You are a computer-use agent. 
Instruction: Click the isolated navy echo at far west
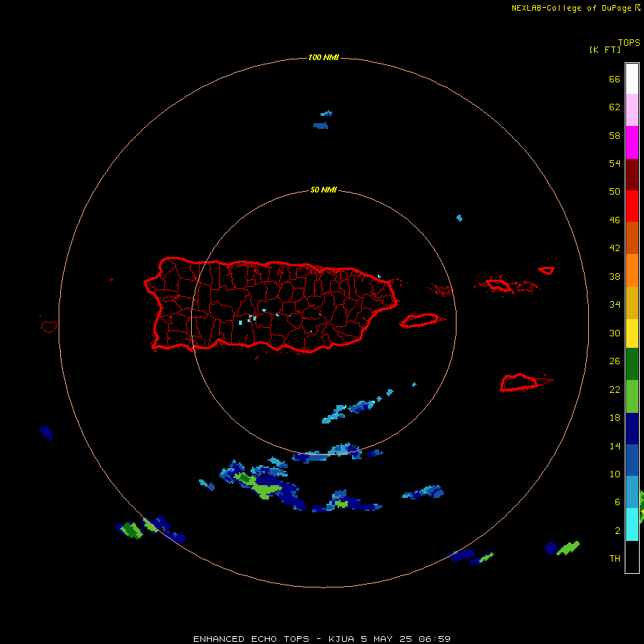pyautogui.click(x=47, y=432)
